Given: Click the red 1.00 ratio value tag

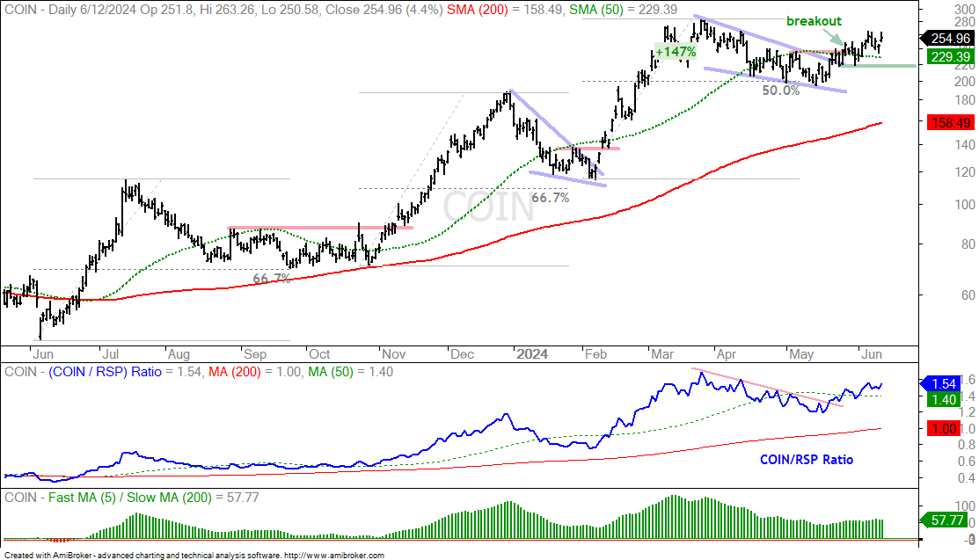Looking at the screenshot, I should tap(944, 429).
